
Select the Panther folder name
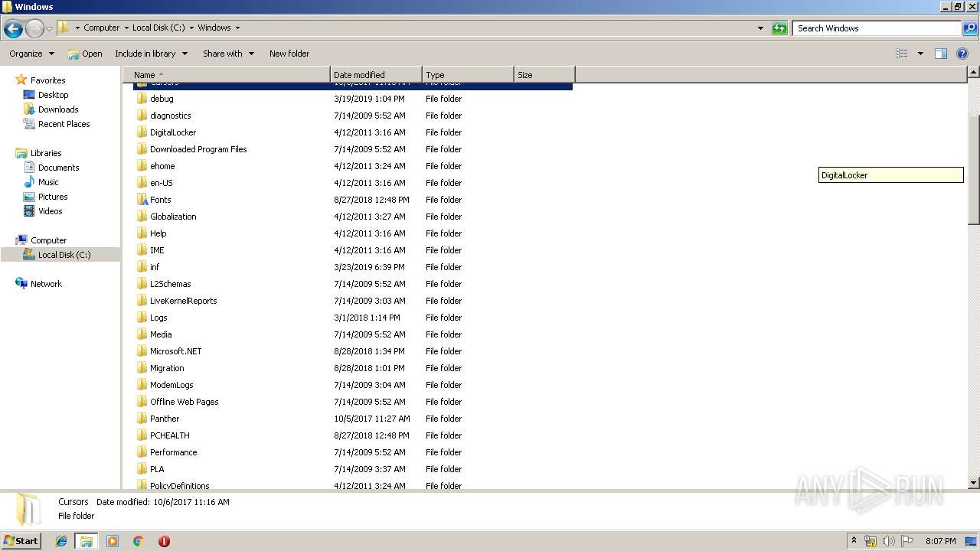point(165,419)
